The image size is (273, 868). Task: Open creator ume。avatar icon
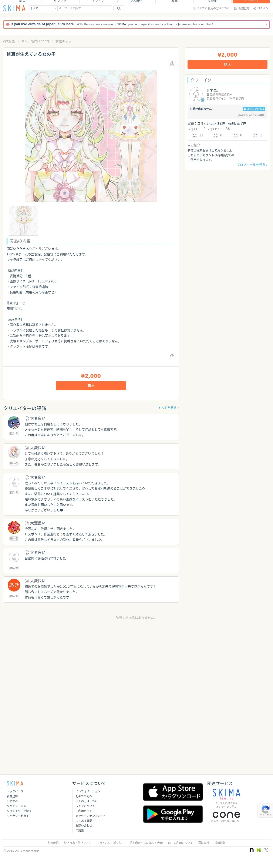coord(196,94)
